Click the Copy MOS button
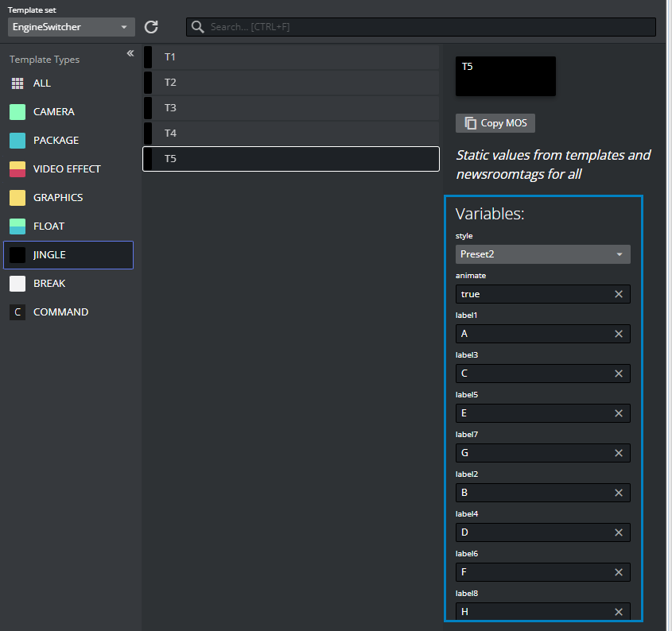 pyautogui.click(x=495, y=123)
